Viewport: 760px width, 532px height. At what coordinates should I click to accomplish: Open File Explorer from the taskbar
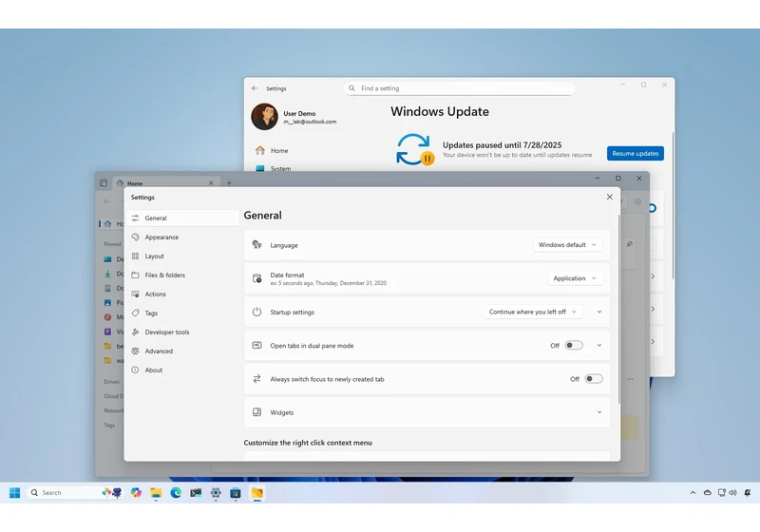click(156, 493)
